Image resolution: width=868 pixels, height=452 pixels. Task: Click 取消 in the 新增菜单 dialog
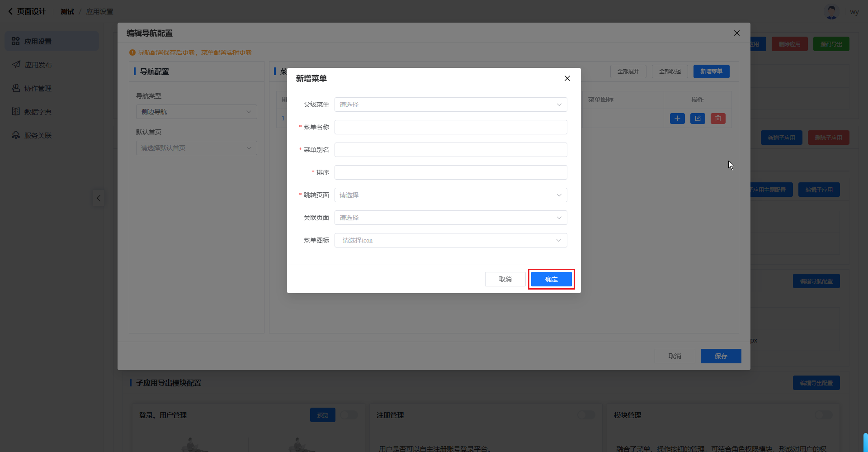[505, 279]
